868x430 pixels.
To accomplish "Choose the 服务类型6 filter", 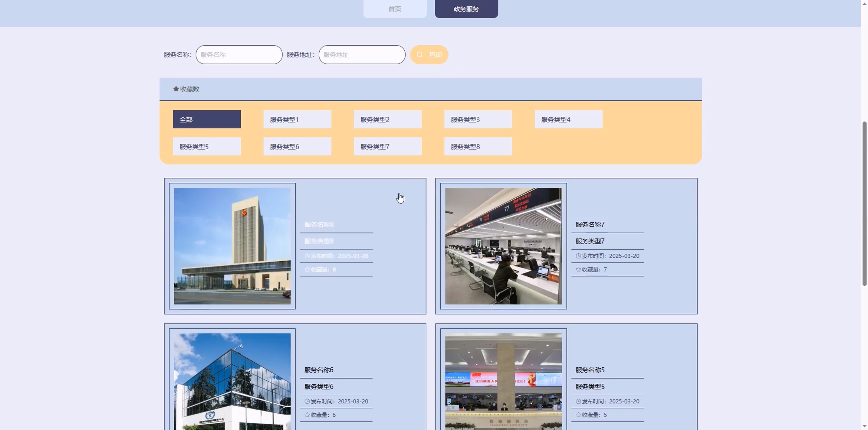I will click(x=297, y=146).
